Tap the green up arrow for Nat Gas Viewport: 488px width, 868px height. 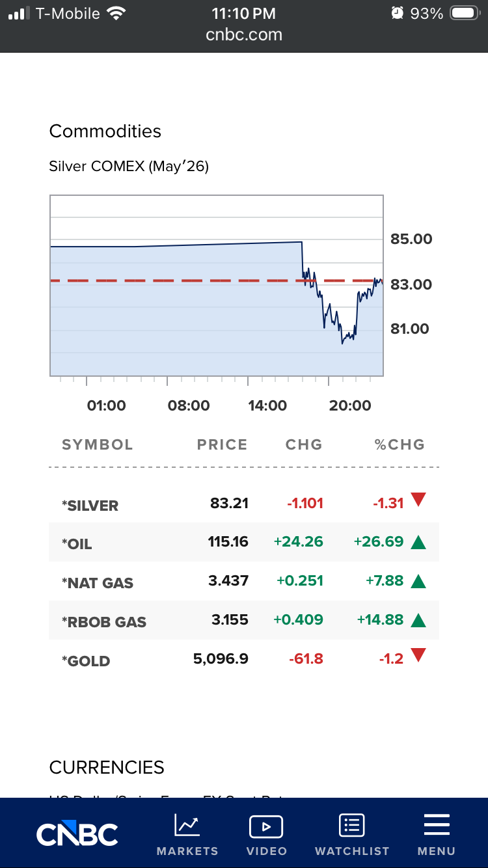coord(418,581)
